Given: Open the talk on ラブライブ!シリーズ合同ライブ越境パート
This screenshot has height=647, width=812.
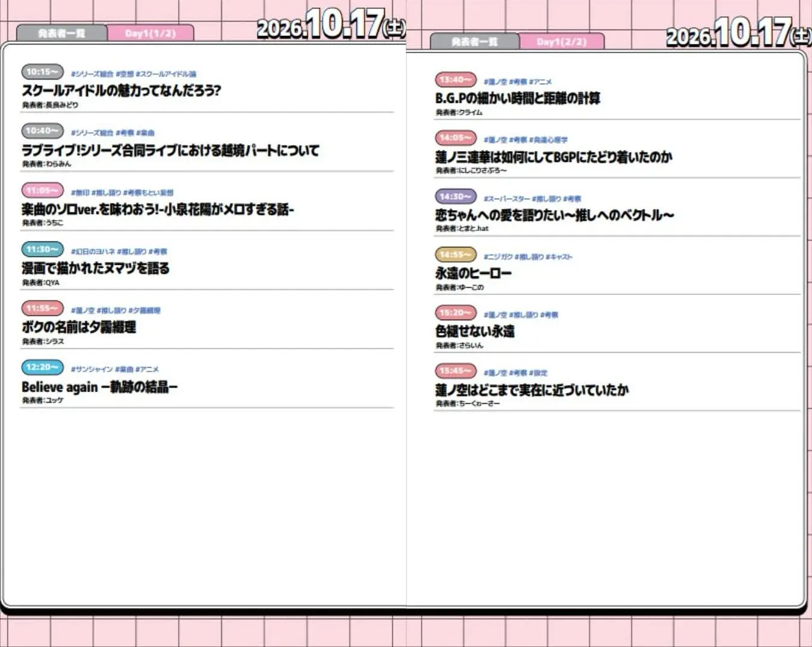Looking at the screenshot, I should [x=170, y=150].
